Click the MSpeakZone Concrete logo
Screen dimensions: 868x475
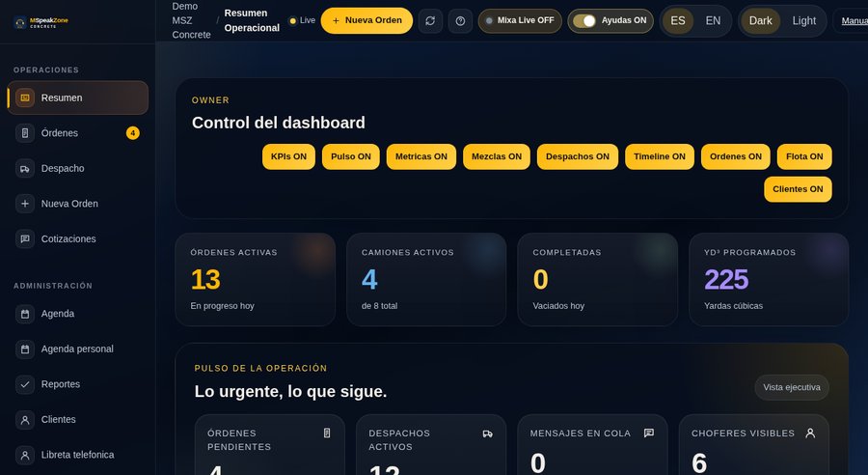(41, 22)
